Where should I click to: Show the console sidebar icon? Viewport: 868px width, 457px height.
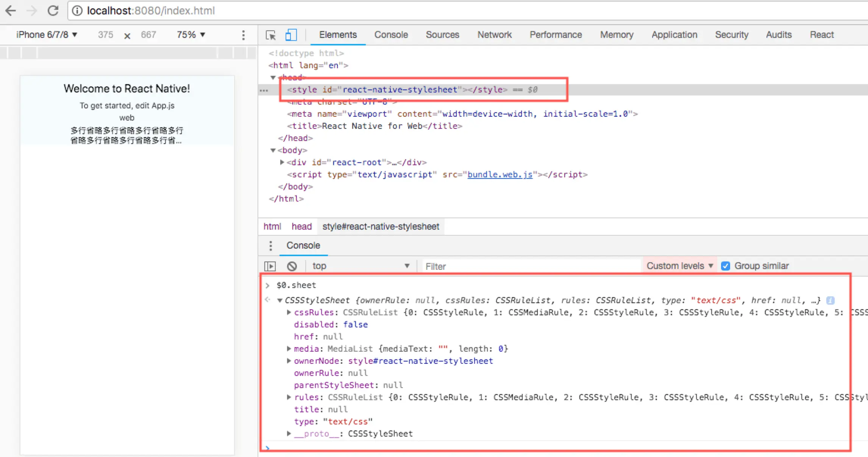point(270,266)
